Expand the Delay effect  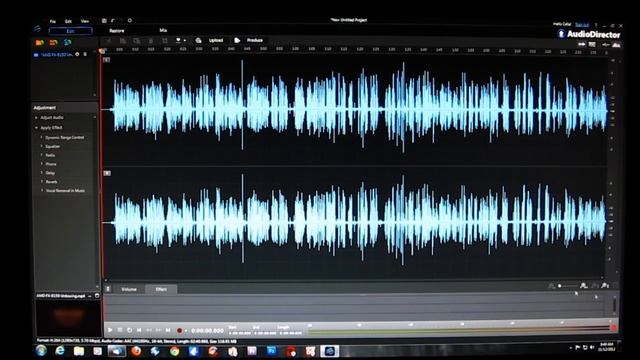pyautogui.click(x=42, y=173)
